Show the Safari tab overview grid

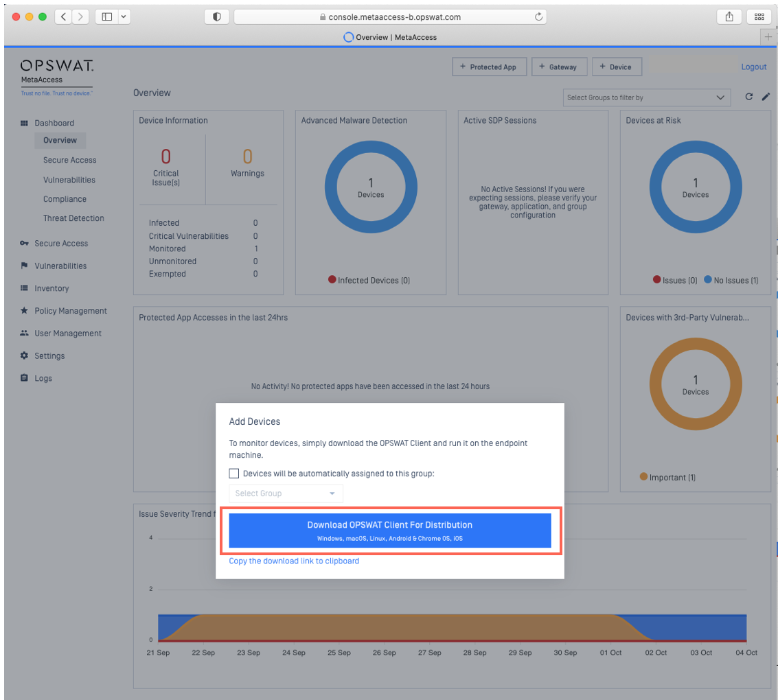click(x=759, y=17)
